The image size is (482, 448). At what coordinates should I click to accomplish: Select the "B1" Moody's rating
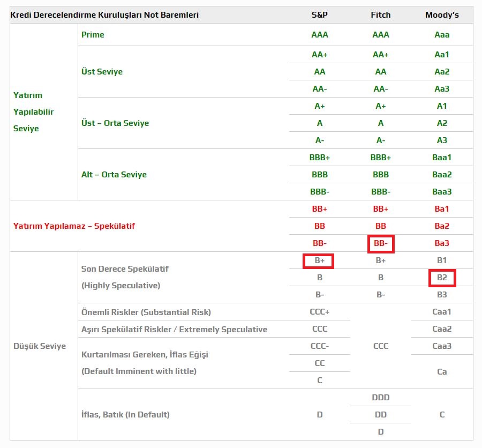442,260
